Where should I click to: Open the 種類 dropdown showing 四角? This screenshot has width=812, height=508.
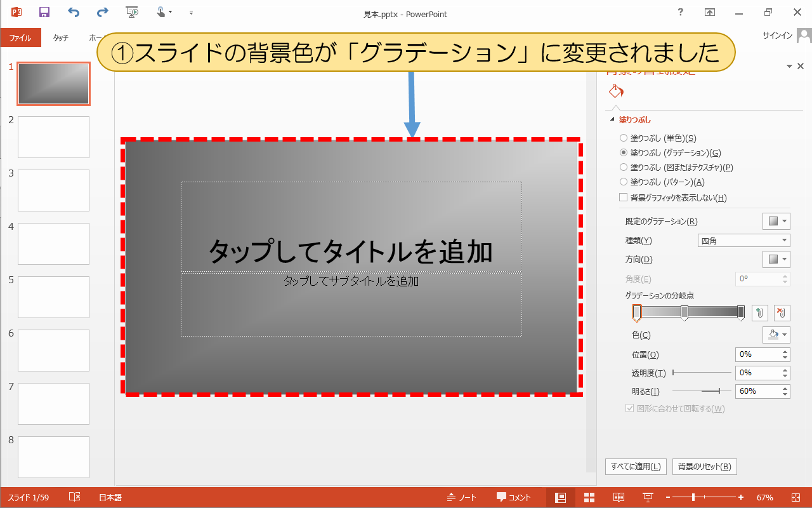tap(743, 241)
